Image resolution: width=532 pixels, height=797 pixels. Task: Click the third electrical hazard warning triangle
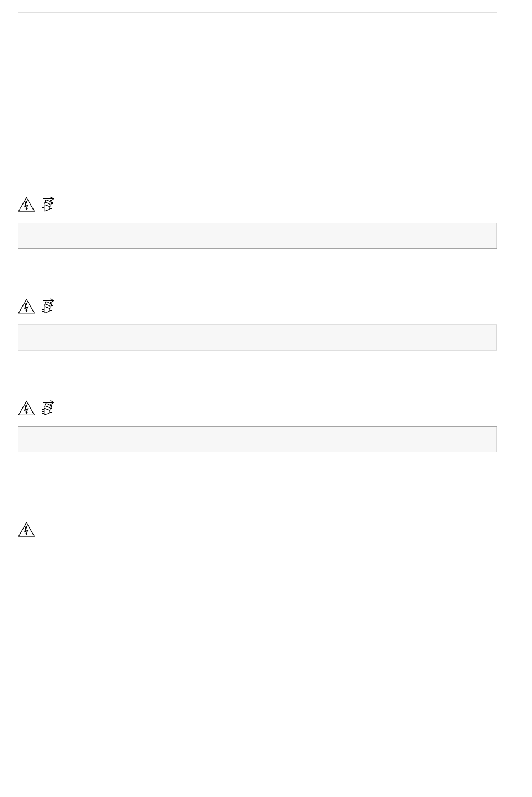click(26, 409)
